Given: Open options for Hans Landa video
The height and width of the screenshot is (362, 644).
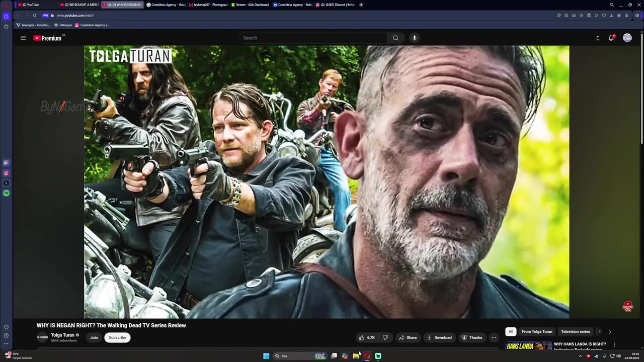Looking at the screenshot, I should pyautogui.click(x=614, y=345).
